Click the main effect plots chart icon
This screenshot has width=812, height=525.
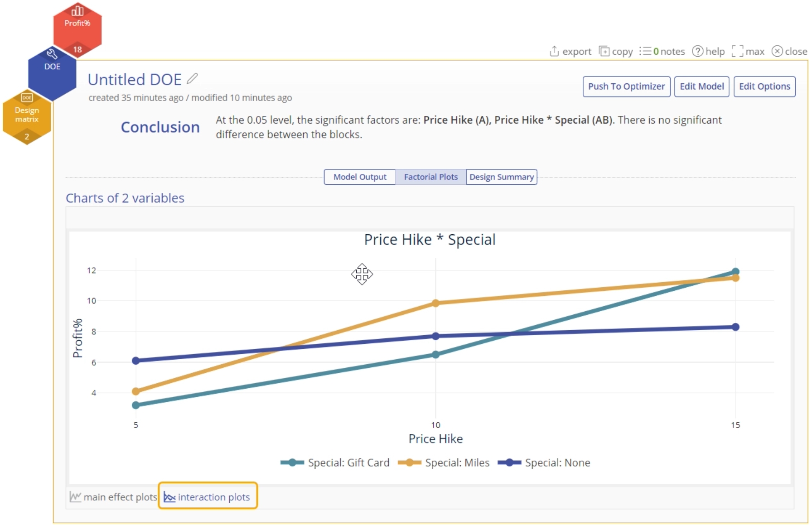click(75, 497)
